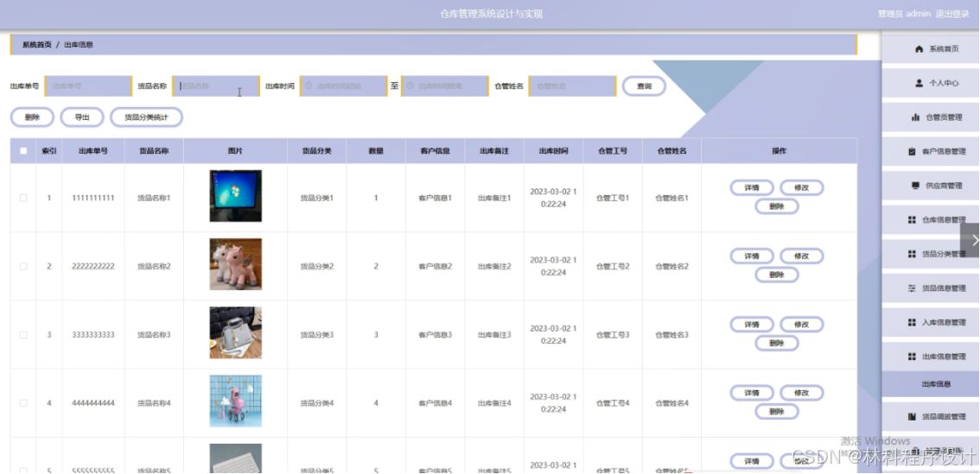Image resolution: width=980 pixels, height=474 pixels.
Task: Click 退出登录 to log out
Action: 951,14
